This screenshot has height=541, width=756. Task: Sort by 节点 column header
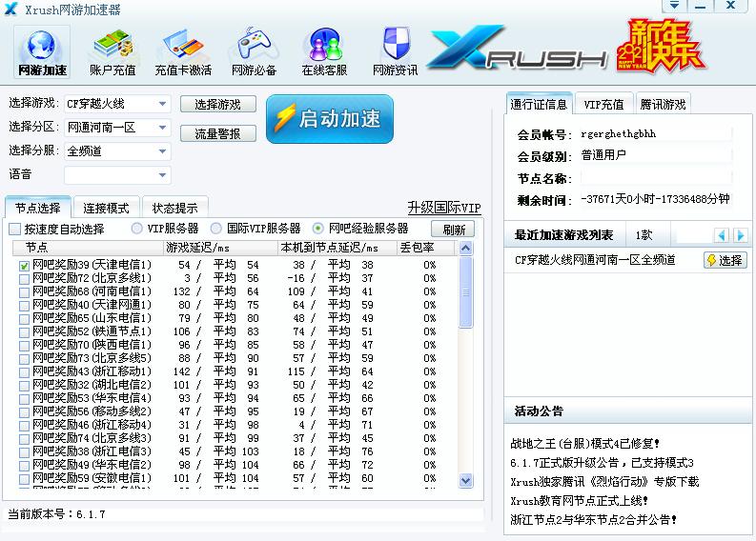[x=89, y=248]
